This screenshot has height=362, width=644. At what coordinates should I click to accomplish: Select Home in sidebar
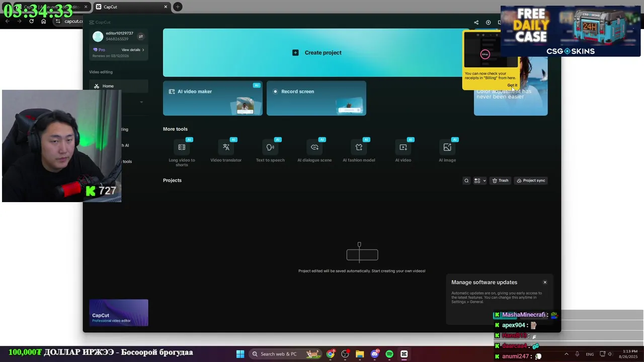coord(118,86)
